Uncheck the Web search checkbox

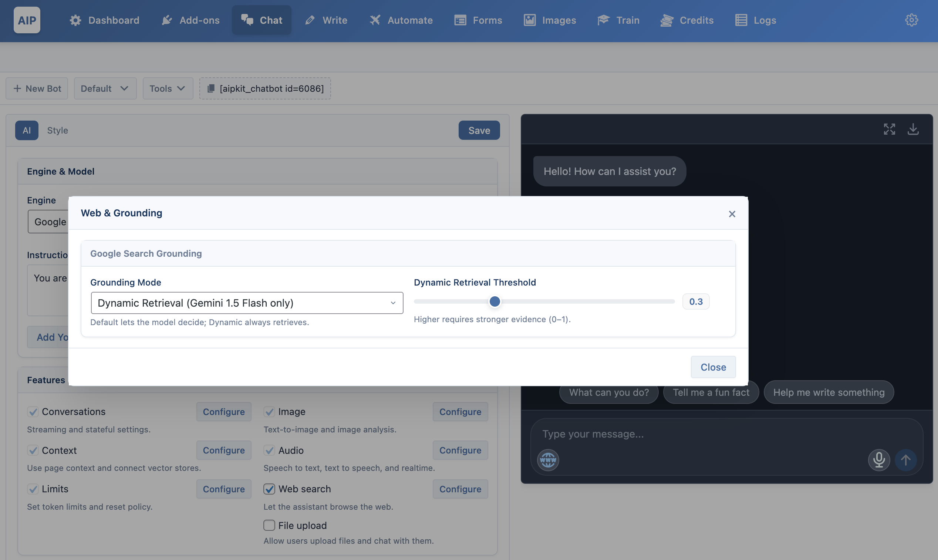269,489
